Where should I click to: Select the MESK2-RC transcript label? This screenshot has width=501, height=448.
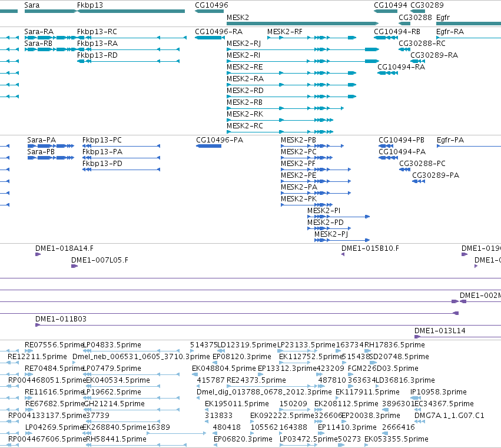(245, 126)
